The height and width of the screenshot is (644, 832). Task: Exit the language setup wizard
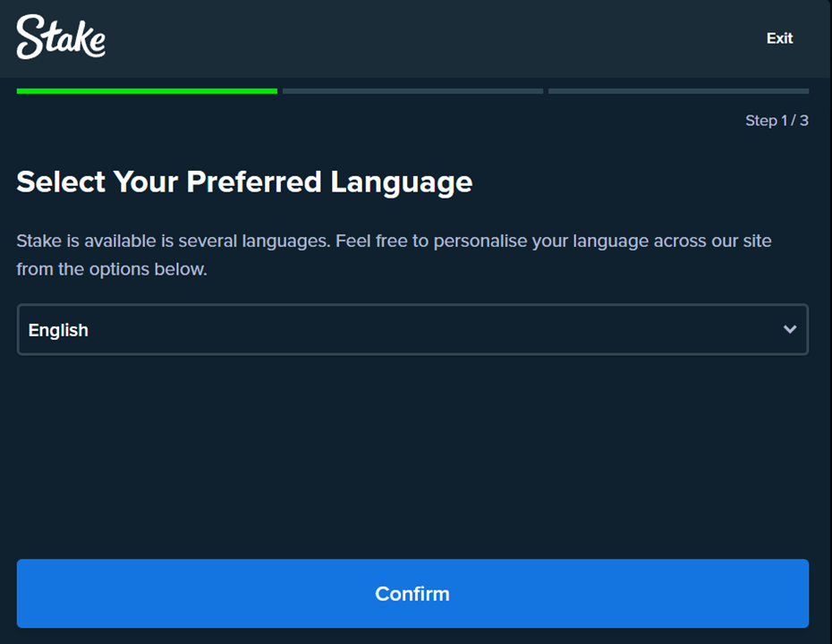779,38
